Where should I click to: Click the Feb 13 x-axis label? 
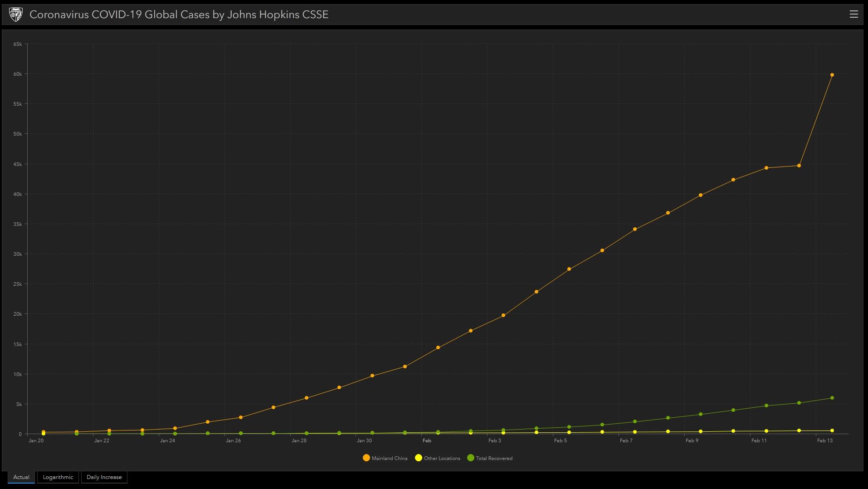click(x=824, y=440)
